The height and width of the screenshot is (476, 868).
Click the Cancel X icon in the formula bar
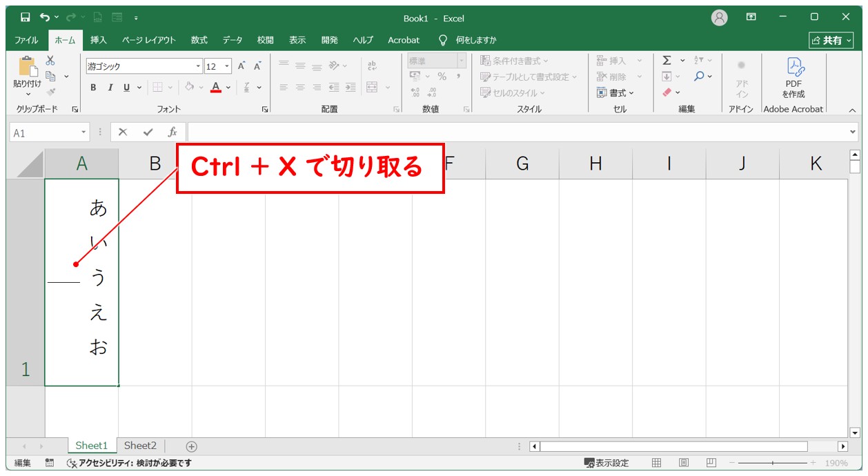pyautogui.click(x=123, y=132)
